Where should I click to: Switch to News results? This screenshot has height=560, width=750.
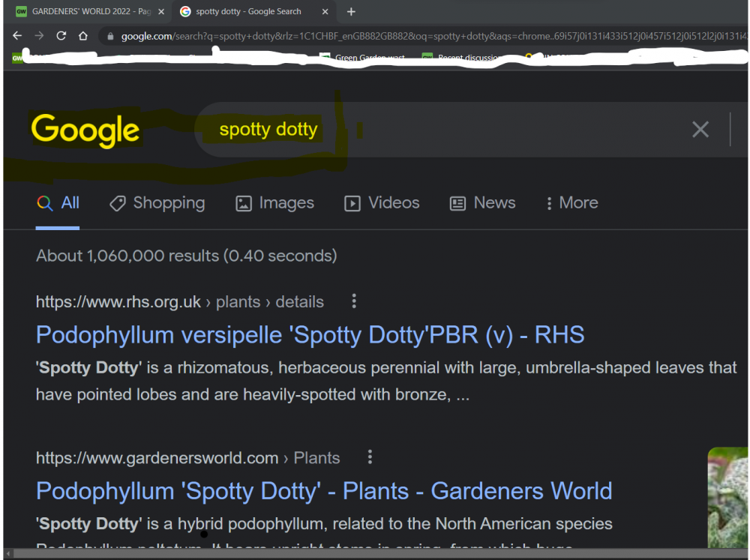[x=482, y=202]
